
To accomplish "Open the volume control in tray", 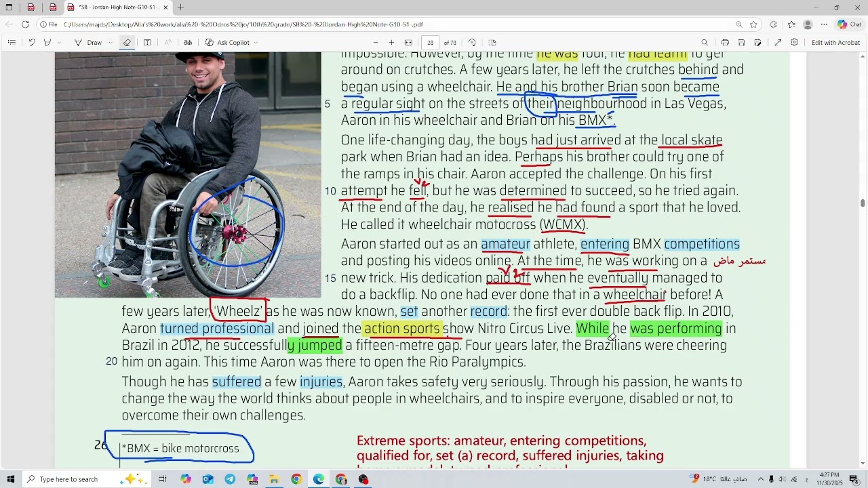I will pos(782,479).
